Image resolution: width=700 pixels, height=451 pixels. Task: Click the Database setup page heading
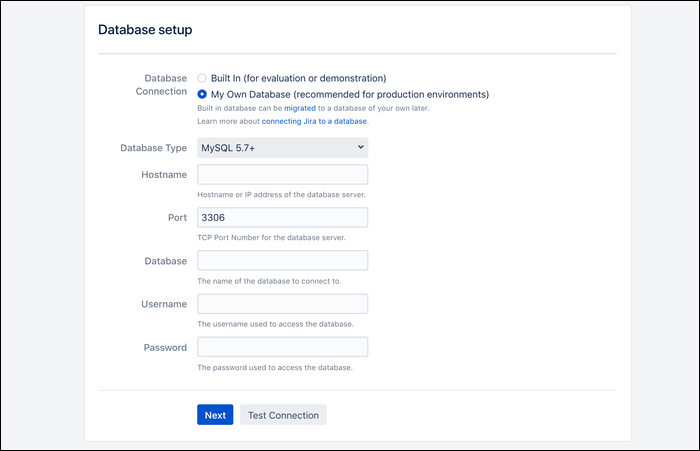[145, 29]
